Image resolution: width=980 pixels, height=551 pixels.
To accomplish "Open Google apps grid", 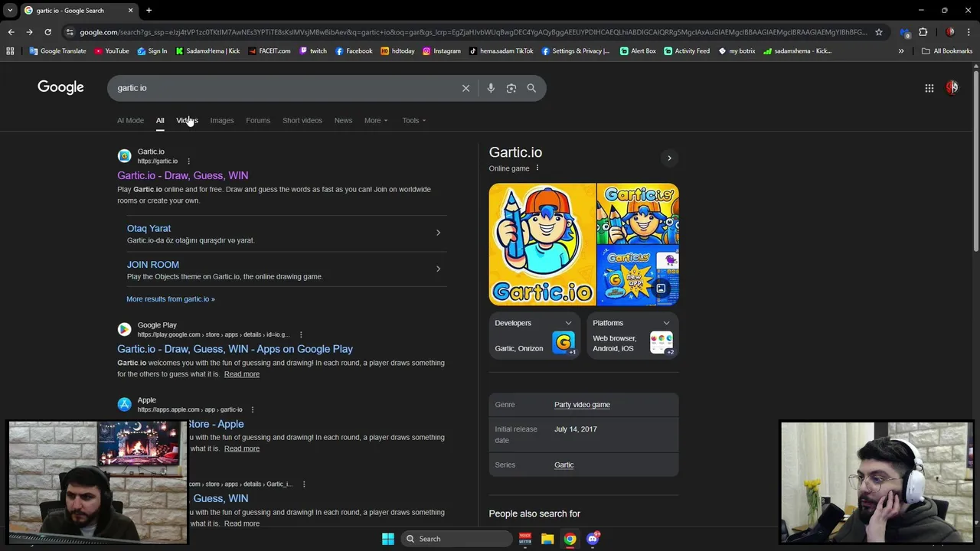I will coord(929,88).
